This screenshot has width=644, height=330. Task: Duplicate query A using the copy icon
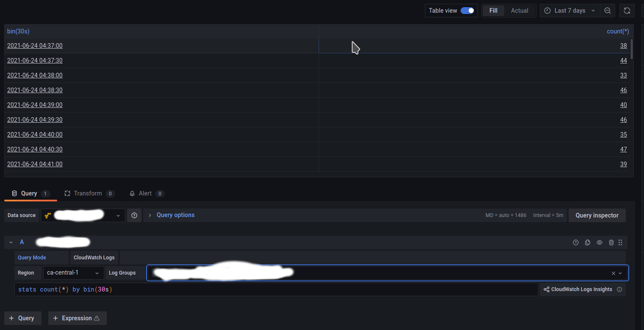click(588, 242)
